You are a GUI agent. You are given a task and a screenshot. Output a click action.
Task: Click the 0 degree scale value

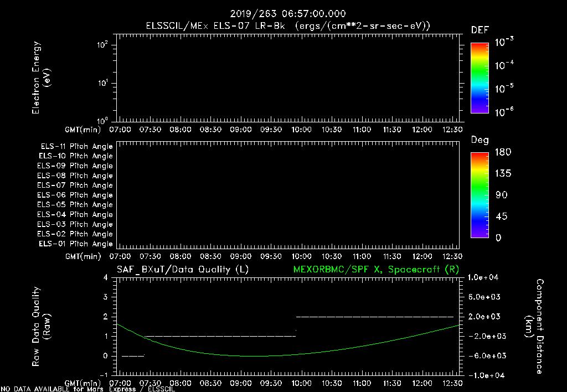tap(498, 238)
